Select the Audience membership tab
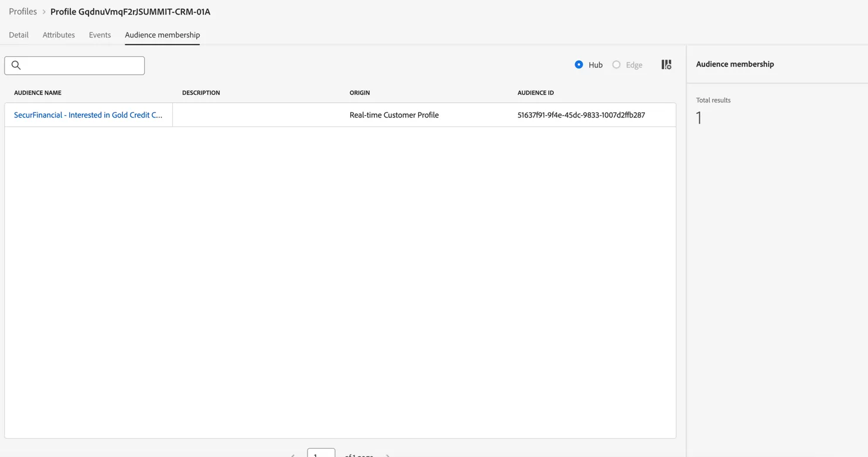868x457 pixels. click(x=162, y=35)
